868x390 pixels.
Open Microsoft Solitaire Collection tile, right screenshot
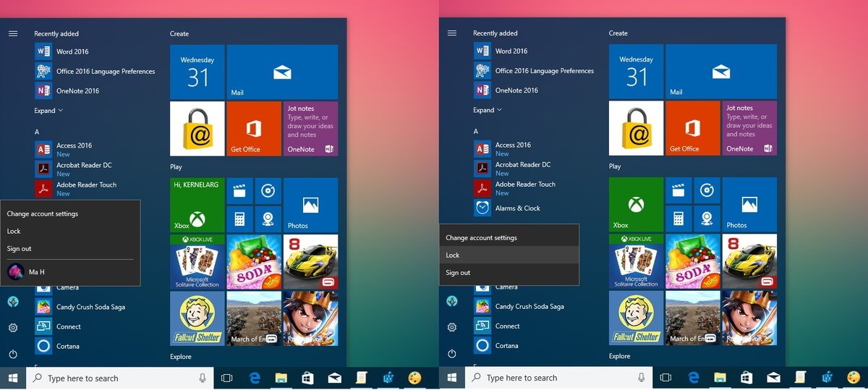[x=636, y=260]
